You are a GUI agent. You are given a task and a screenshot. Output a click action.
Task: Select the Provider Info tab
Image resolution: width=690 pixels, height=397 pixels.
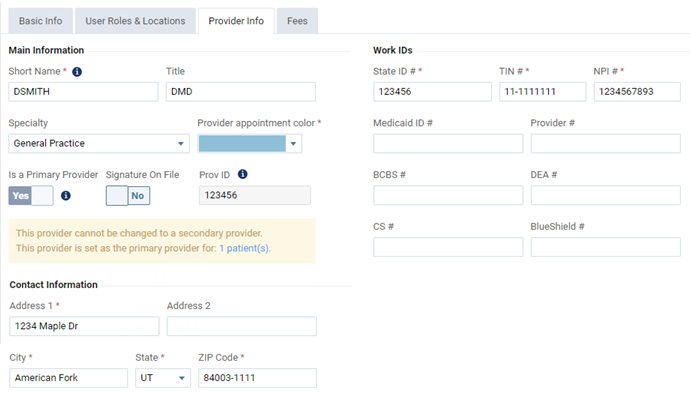click(x=236, y=21)
